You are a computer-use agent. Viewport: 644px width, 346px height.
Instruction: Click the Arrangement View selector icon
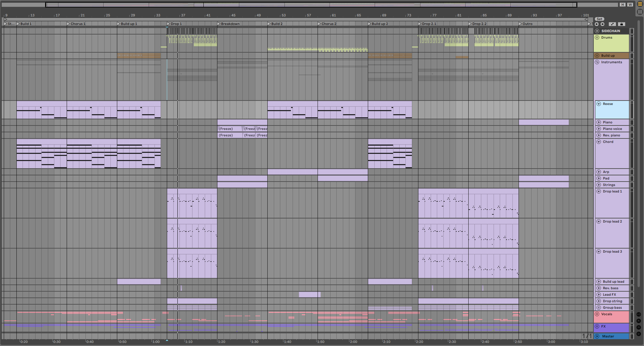click(x=640, y=4)
